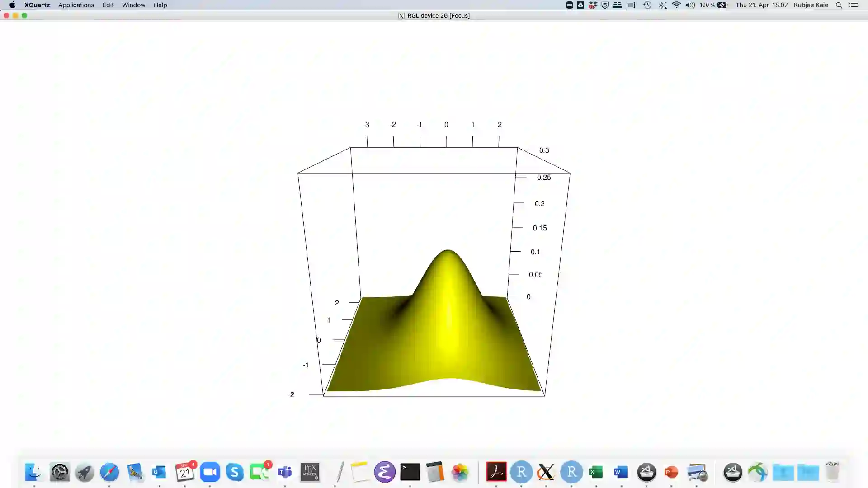
Task: Click the XQuartz X icon in dock
Action: click(x=546, y=472)
